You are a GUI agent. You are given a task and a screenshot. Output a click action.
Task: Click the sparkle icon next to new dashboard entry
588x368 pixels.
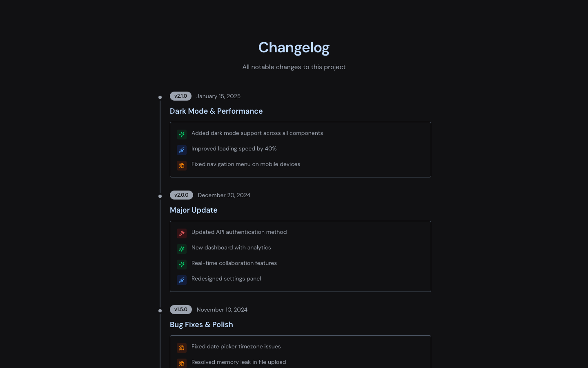pos(182,249)
